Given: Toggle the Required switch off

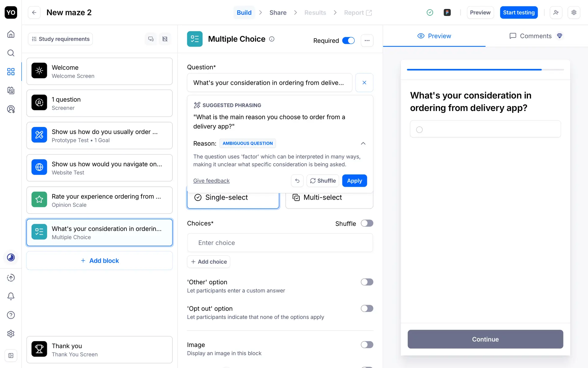Looking at the screenshot, I should tap(348, 40).
